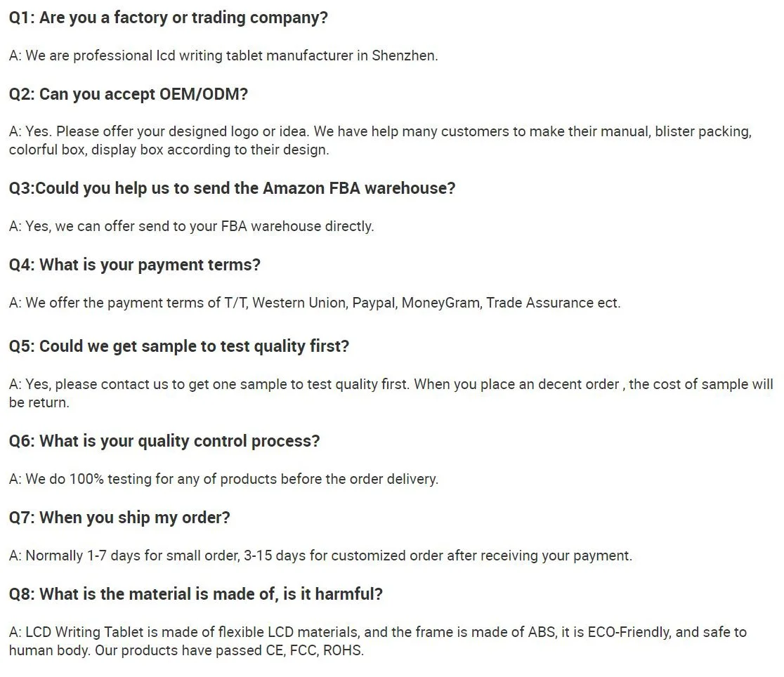Click the flexible LCD materials answer line

378,632
